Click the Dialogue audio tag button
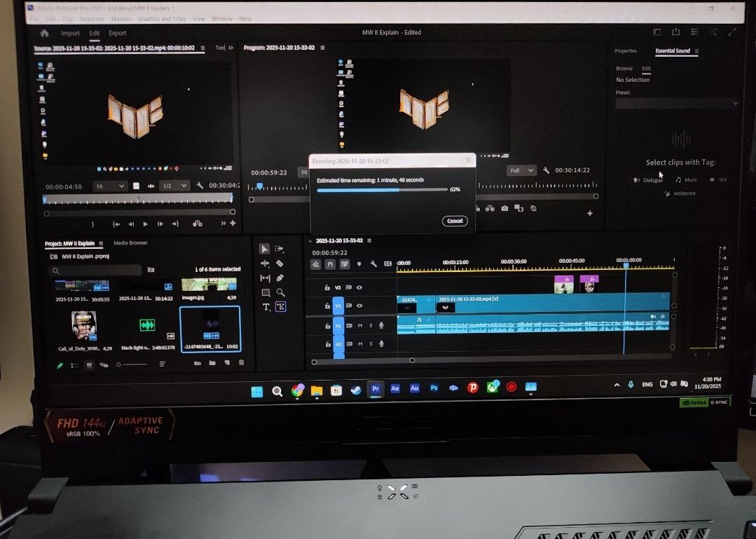756x539 pixels. pos(648,180)
